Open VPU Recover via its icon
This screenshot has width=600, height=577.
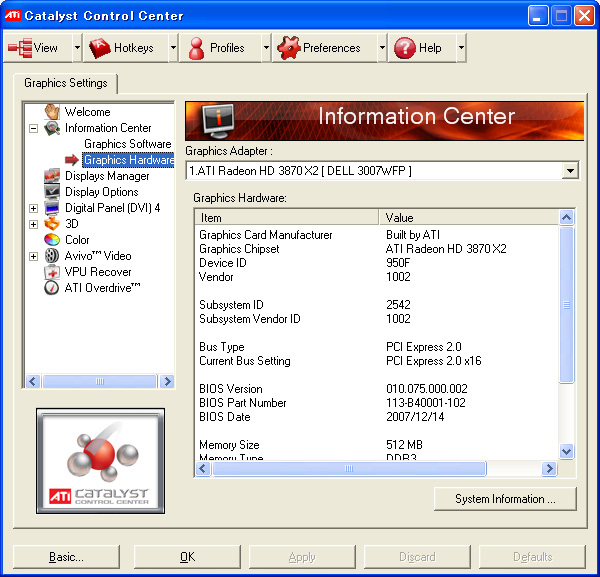click(x=53, y=272)
